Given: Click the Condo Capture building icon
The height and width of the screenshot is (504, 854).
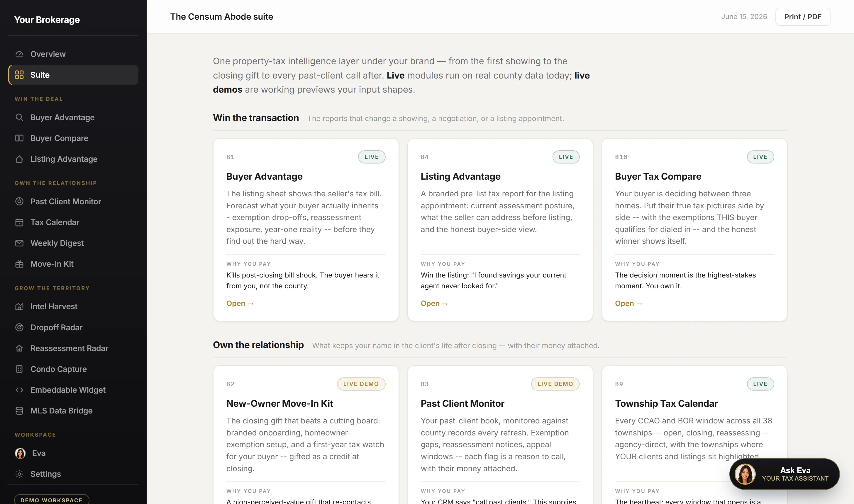Looking at the screenshot, I should pos(19,369).
